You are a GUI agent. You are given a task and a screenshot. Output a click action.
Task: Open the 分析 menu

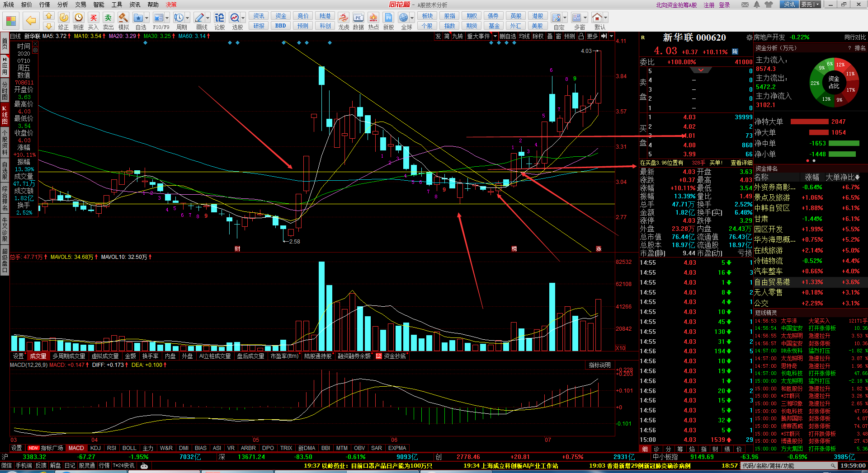[62, 5]
